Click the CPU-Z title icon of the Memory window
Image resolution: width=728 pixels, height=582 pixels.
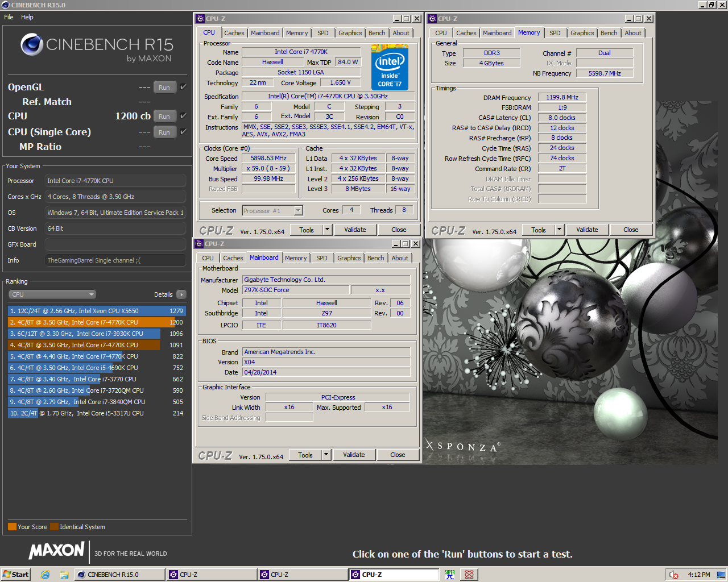tap(432, 19)
